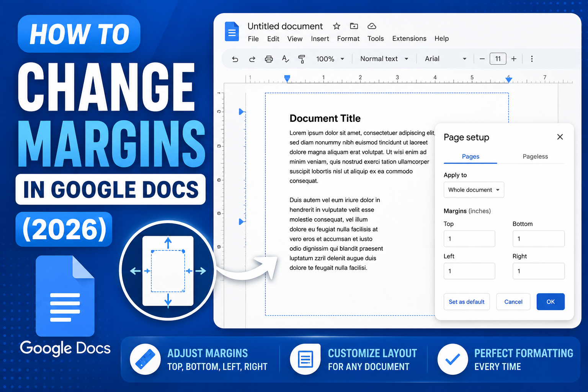
Task: Click the Untitled document title
Action: [x=285, y=26]
